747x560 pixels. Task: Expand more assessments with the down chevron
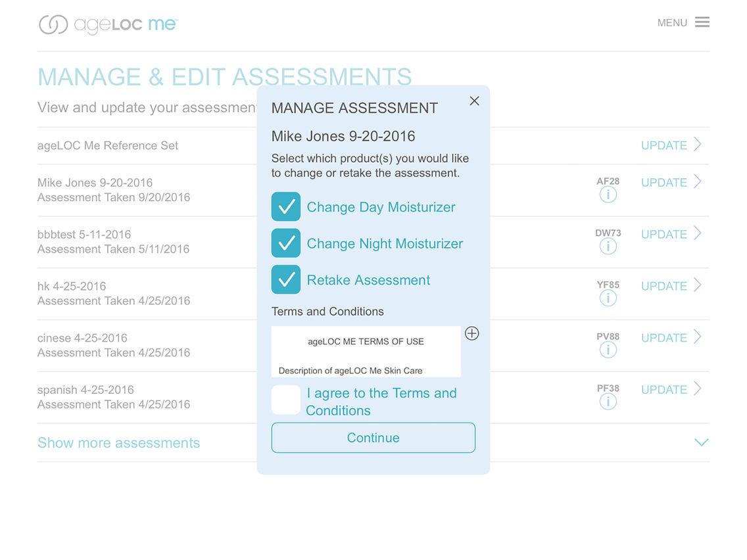[x=701, y=442]
